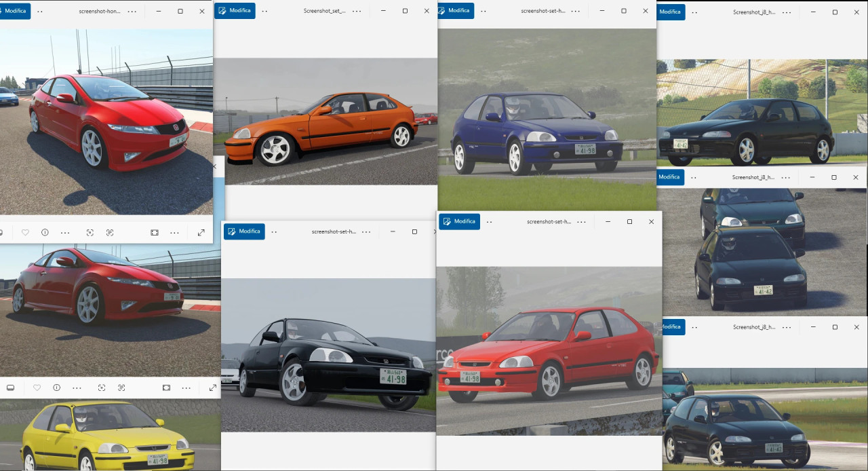Open three-dot menu in black front-view Civic window

[x=366, y=231]
